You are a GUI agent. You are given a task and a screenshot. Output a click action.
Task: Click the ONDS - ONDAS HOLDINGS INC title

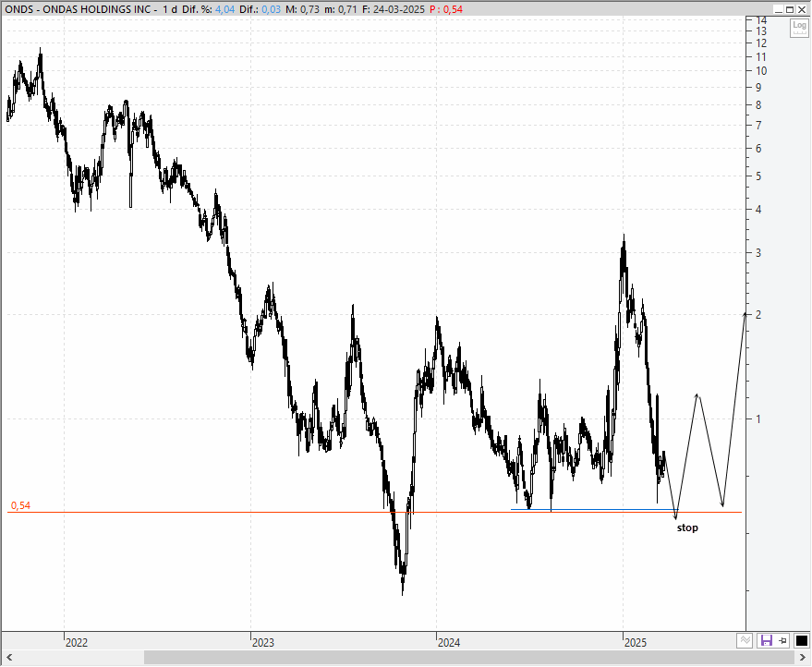78,9
